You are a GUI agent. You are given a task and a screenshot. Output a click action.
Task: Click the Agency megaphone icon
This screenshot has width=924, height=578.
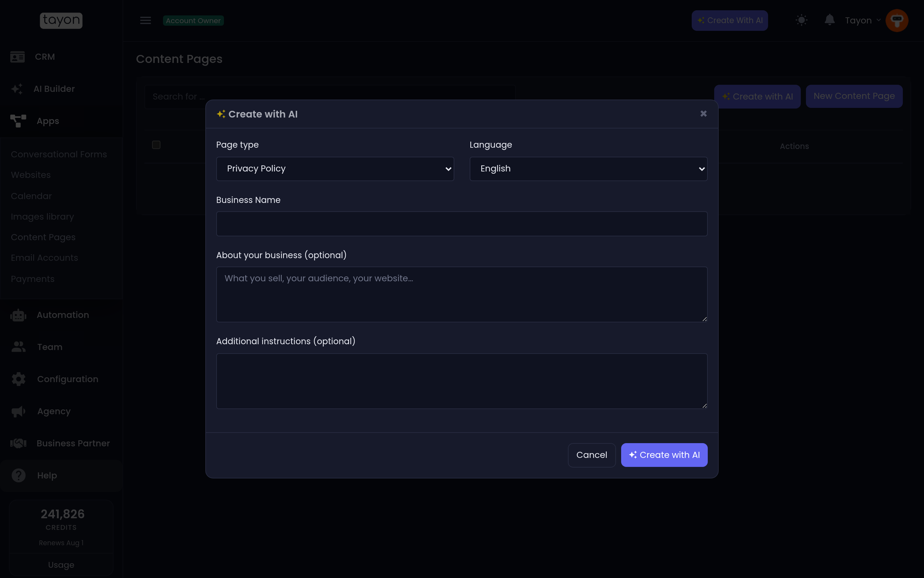(18, 411)
